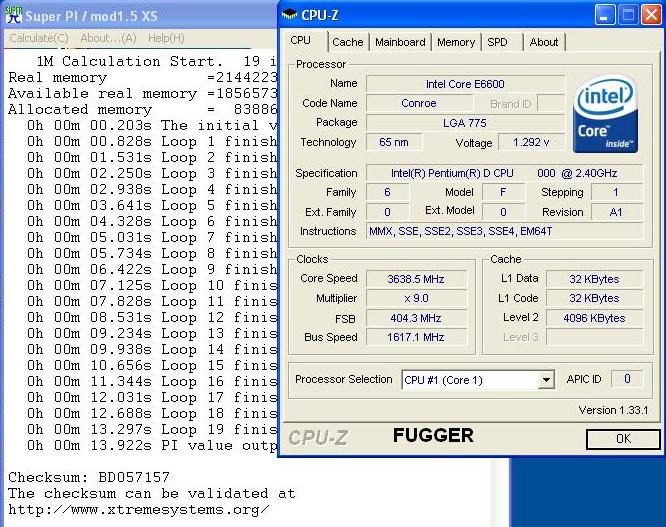Open the Calculate(C) menu
The width and height of the screenshot is (666, 527).
click(x=39, y=38)
